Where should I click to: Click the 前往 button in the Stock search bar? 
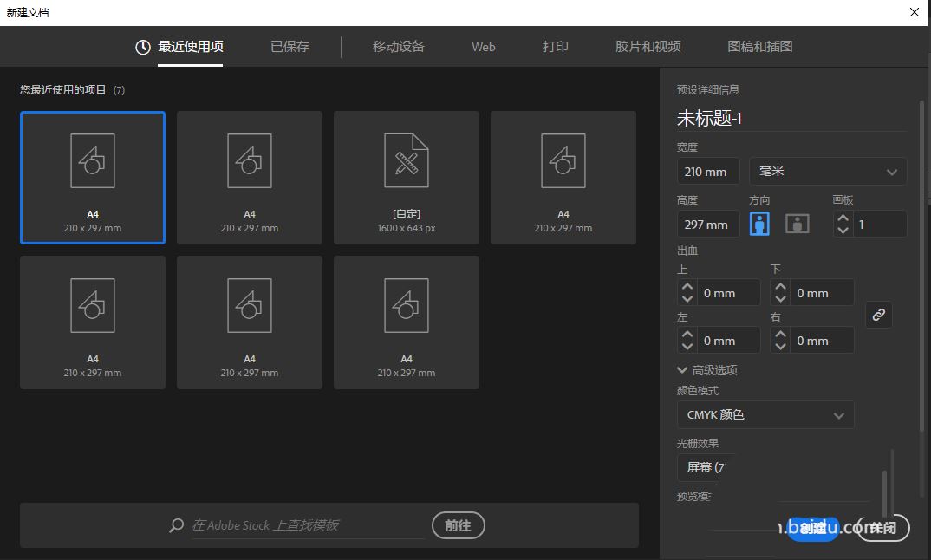coord(458,525)
